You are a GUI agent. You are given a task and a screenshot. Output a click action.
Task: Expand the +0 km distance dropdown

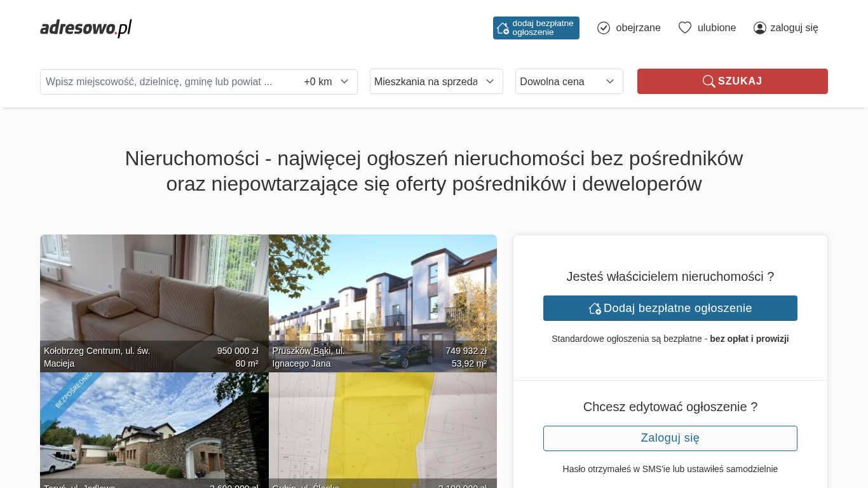click(x=327, y=82)
